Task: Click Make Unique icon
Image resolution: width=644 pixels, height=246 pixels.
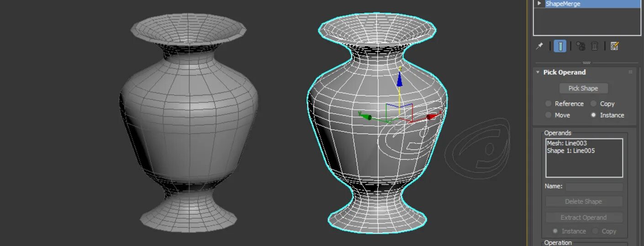Action: tap(581, 46)
